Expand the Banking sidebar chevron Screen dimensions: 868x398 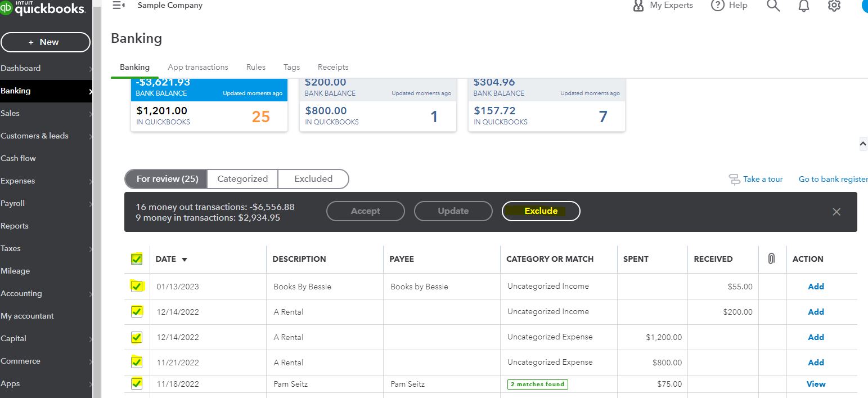[90, 91]
